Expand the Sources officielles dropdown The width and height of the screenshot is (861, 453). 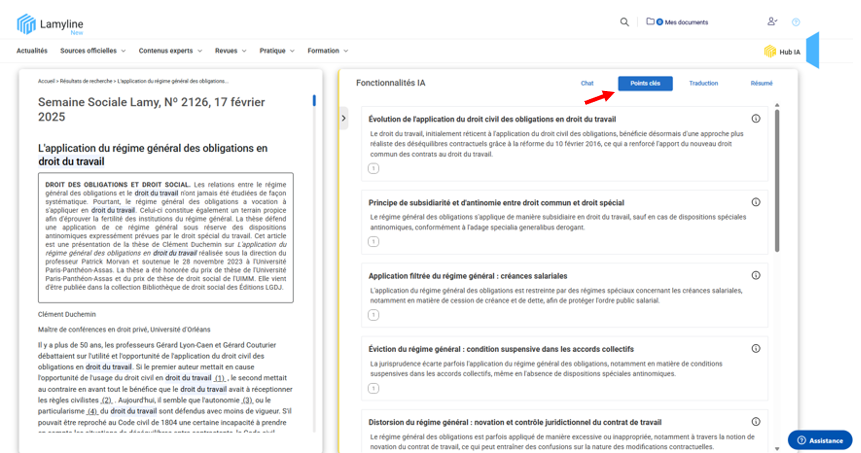(x=93, y=50)
